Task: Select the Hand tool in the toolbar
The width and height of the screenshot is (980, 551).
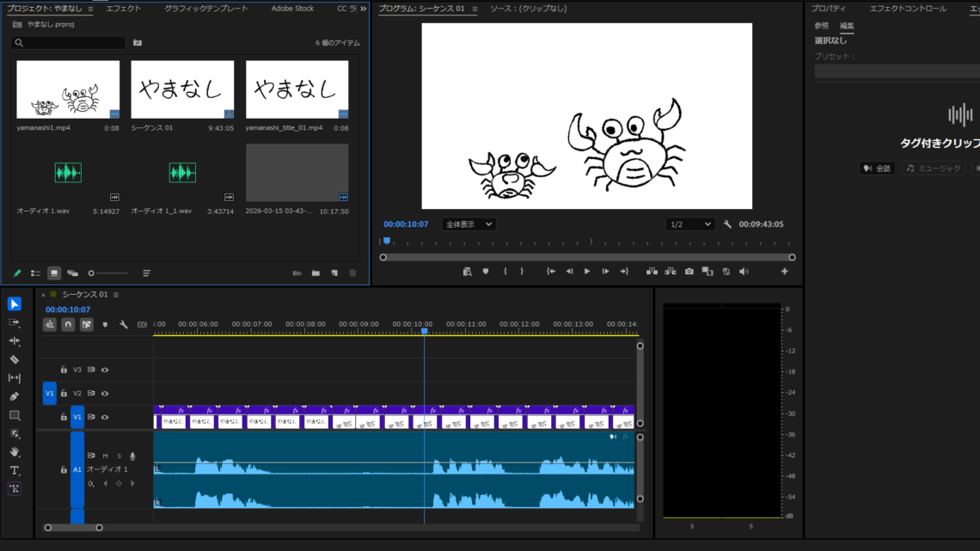Action: tap(15, 451)
